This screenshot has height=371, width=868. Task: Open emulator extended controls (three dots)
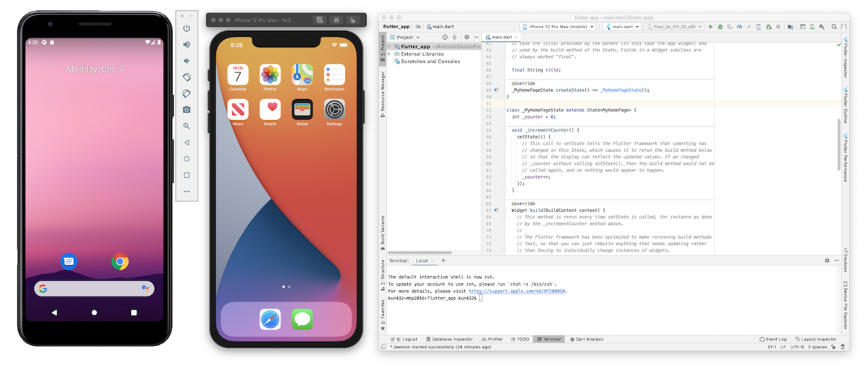187,192
